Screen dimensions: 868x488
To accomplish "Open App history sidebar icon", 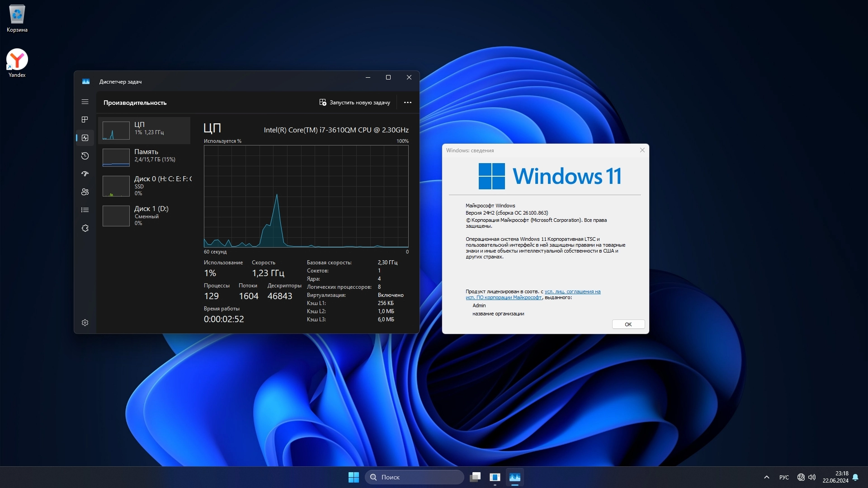I will click(85, 156).
